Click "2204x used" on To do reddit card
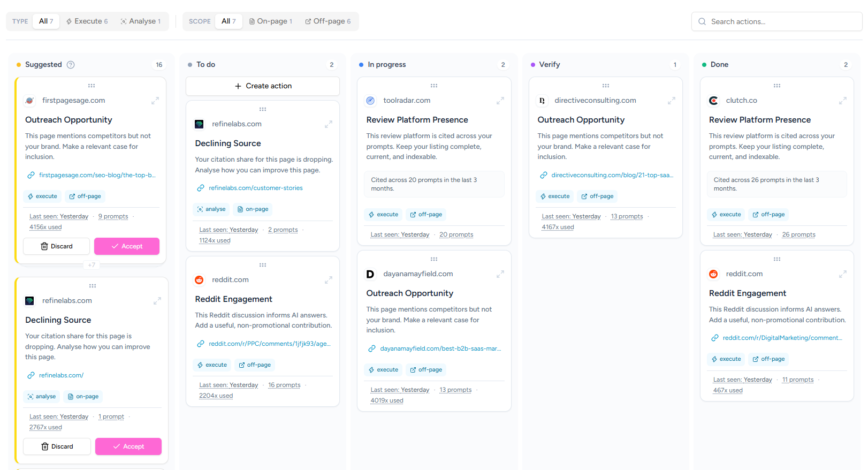Screen dimensions: 868x470 216,396
